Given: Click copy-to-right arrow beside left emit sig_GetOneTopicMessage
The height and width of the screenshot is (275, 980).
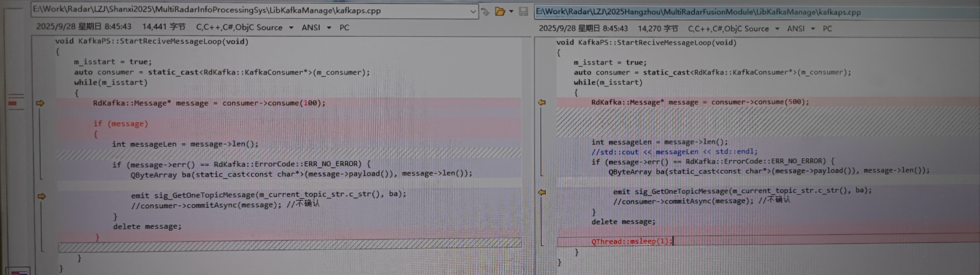Looking at the screenshot, I should point(41,196).
